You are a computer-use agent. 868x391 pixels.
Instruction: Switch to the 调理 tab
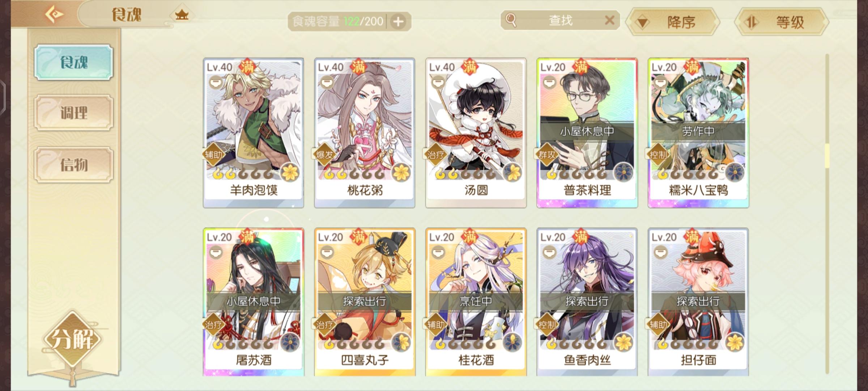tap(74, 113)
